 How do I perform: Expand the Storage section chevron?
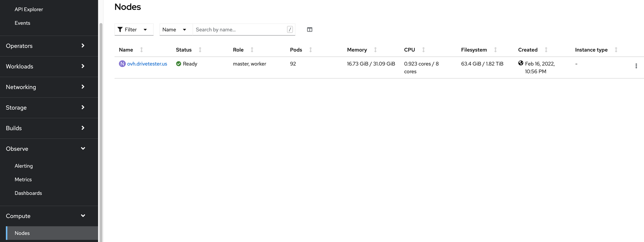(x=83, y=107)
